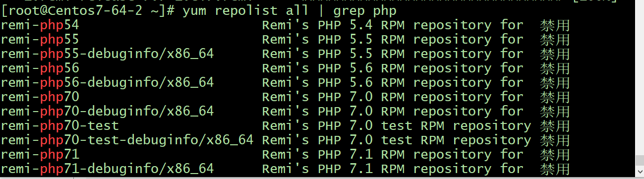This screenshot has height=179, width=644.
Task: Click the remi-php71-debuginfo/x86_64 entry
Action: [x=107, y=169]
